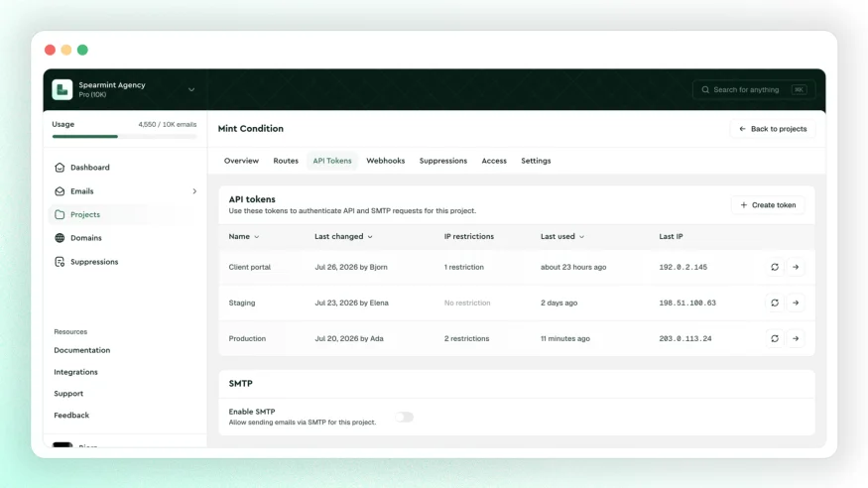Click the plus icon in Create token

point(743,205)
